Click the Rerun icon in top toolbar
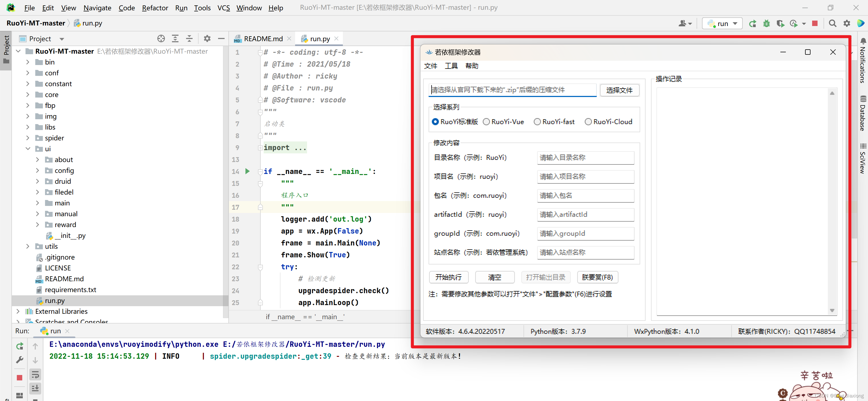 [752, 24]
